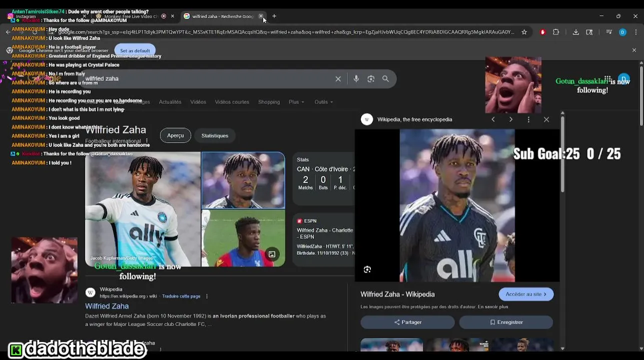Open the Wilfried Zaha Wikipedia result link
Screen dimensions: 644x360
(107, 306)
